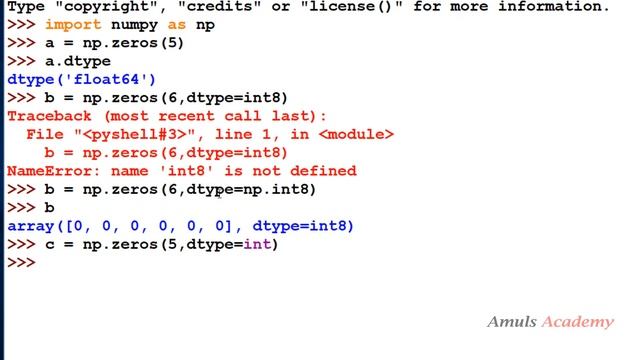Click the output dtype('float64')
The width and height of the screenshot is (640, 360).
point(82,80)
